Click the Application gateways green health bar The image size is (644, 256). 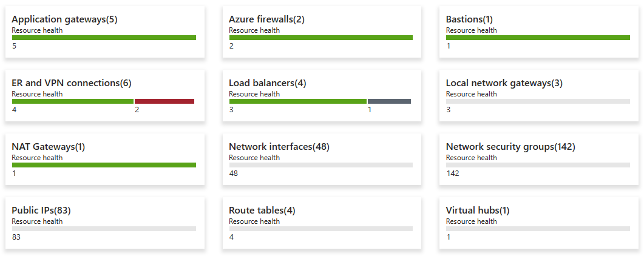104,38
